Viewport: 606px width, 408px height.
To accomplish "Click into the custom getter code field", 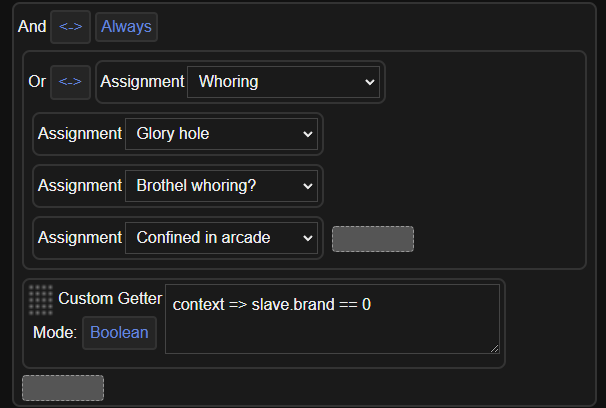I will tap(332, 318).
